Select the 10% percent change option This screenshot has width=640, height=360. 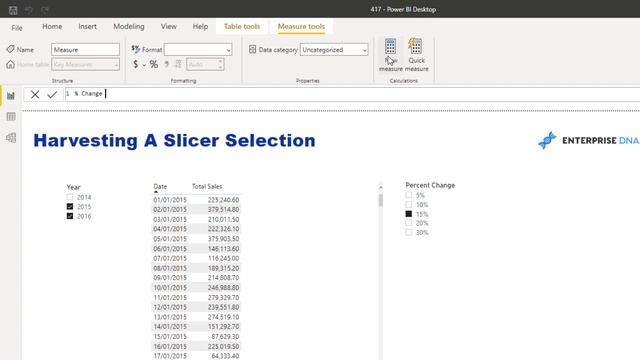(409, 204)
